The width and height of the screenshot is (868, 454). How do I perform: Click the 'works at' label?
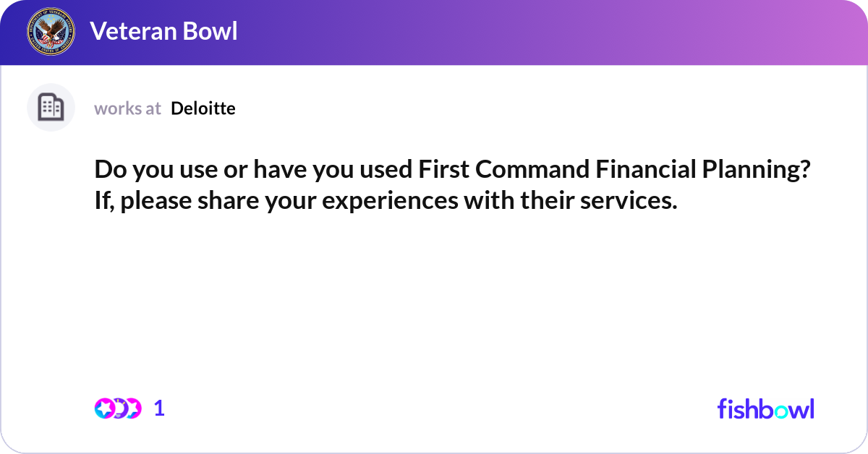click(x=127, y=108)
